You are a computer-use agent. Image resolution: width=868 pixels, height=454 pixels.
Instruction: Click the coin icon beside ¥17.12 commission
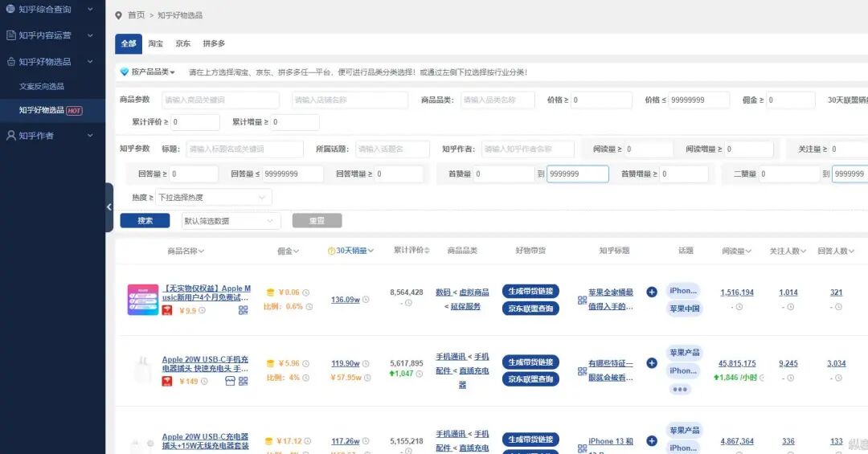[269, 441]
